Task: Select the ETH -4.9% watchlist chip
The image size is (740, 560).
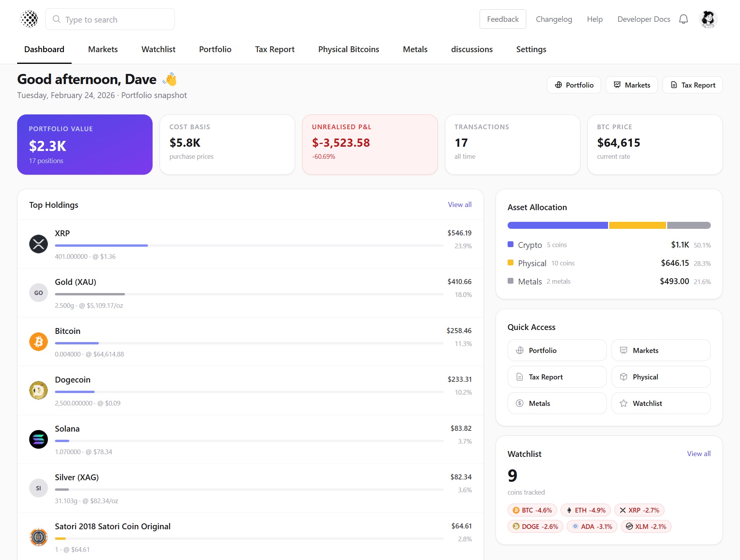Action: click(586, 510)
